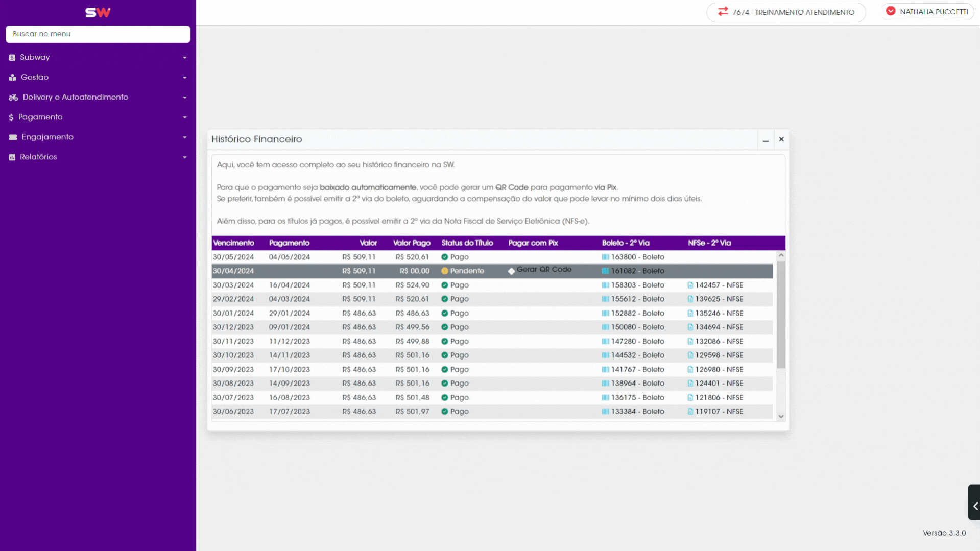The width and height of the screenshot is (980, 551).
Task: Expand the Delivery e Autoatendimento arrow
Action: [185, 98]
